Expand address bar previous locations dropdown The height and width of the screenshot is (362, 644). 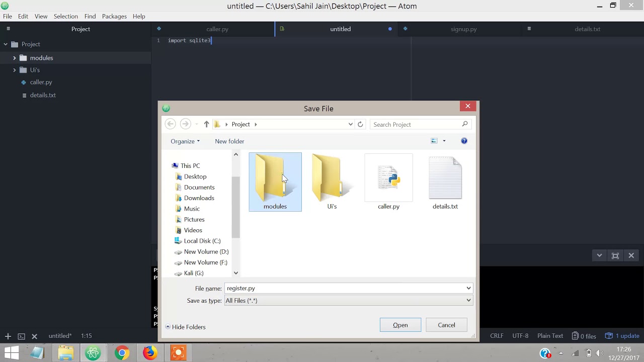click(351, 124)
